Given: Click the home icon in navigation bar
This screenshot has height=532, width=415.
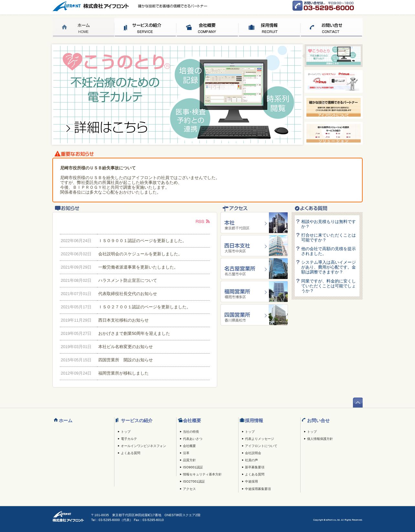Looking at the screenshot, I should (64, 27).
